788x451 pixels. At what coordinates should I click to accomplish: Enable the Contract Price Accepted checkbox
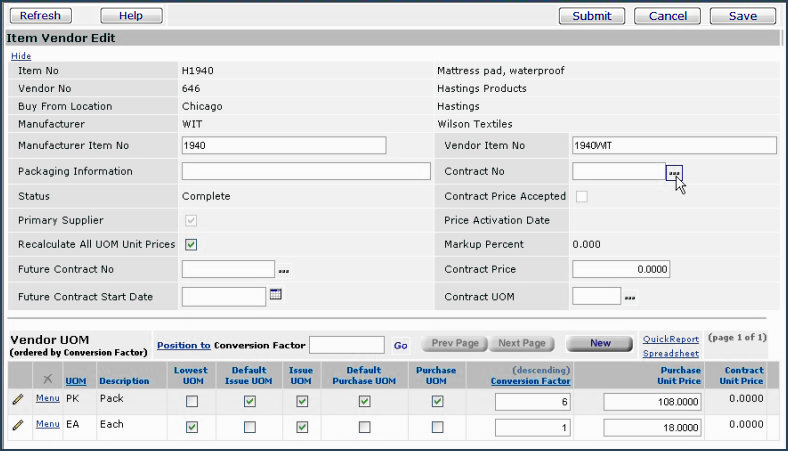[581, 197]
